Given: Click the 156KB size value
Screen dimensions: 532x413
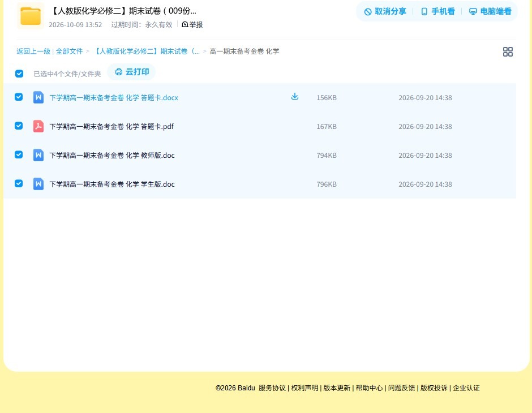Looking at the screenshot, I should 327,98.
